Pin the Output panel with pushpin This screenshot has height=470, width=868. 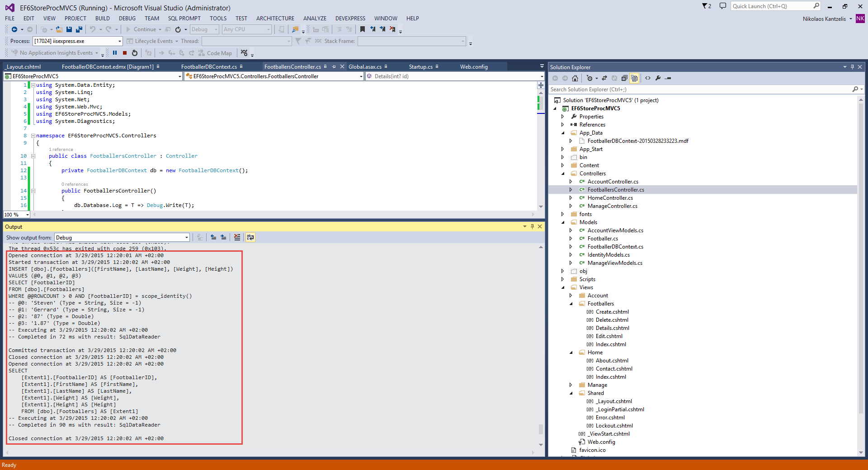(x=532, y=226)
